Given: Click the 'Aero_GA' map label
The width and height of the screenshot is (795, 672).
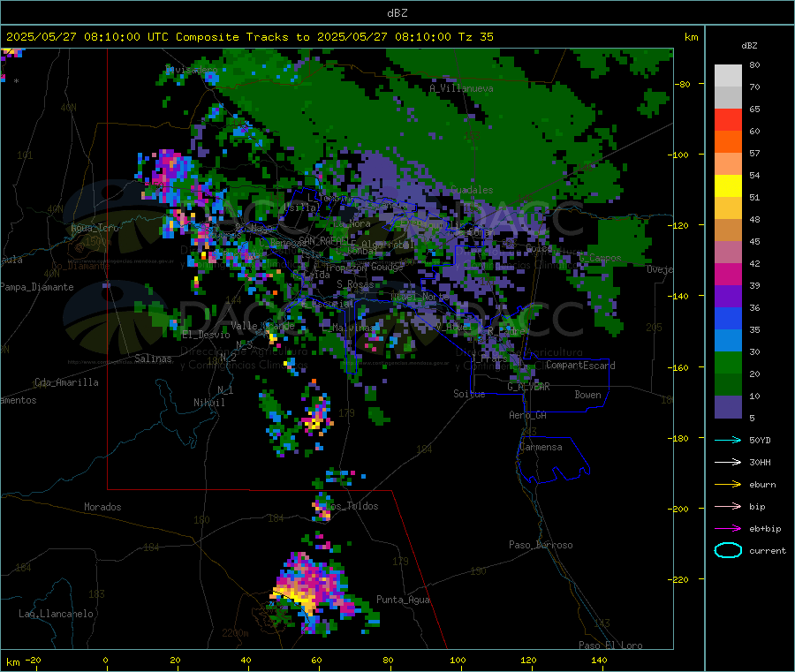Looking at the screenshot, I should [527, 415].
